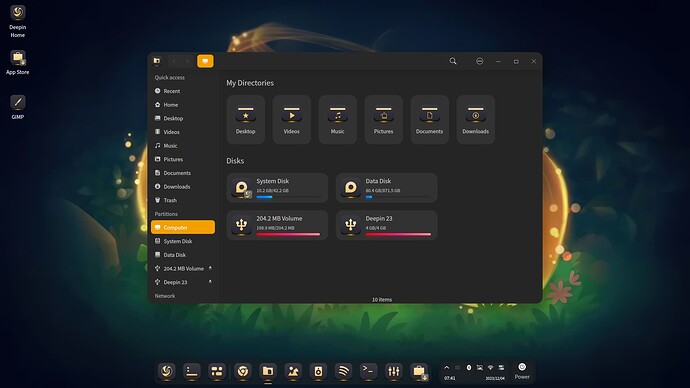Select Pictures in the sidebar
The image size is (690, 388).
click(183, 159)
